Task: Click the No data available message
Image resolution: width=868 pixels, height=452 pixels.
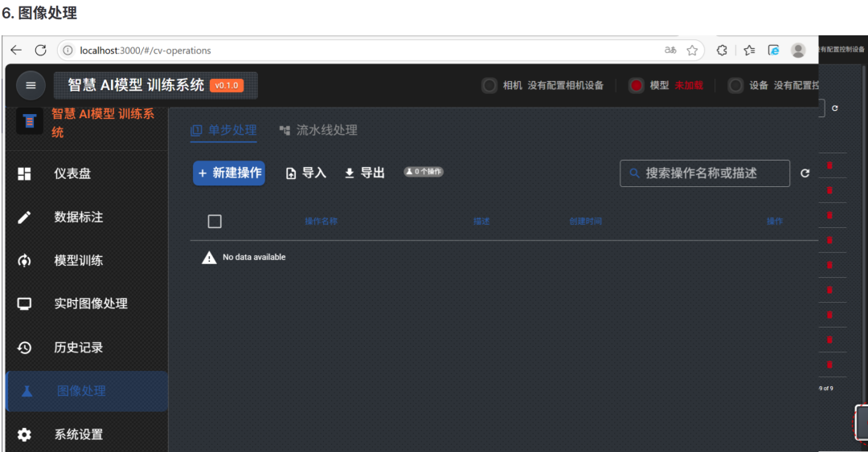Action: pos(254,257)
